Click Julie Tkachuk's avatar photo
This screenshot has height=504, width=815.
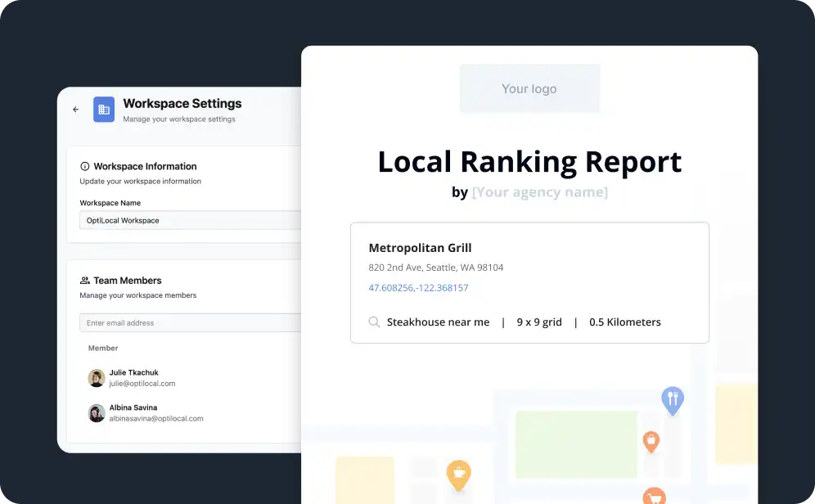[x=97, y=378]
